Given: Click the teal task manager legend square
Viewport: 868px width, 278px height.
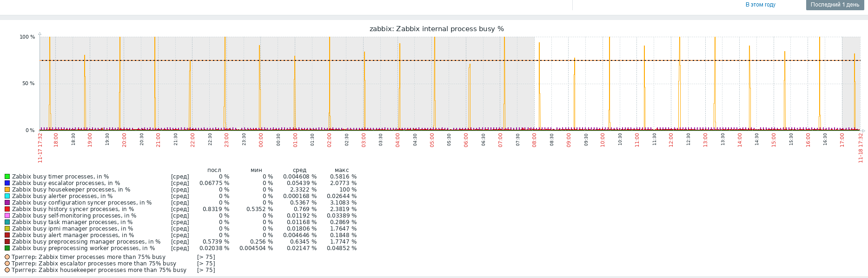Looking at the screenshot, I should [7, 222].
